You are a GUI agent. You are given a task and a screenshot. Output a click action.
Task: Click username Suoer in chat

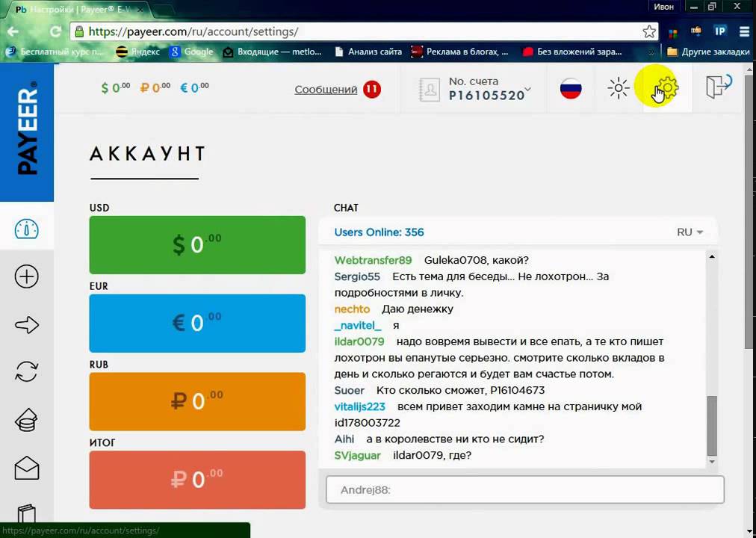349,391
